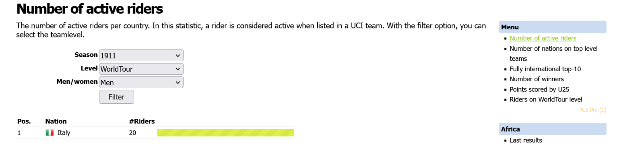Open the Season dropdown showing 1911
Screen dimensions: 644x159
(x=141, y=56)
